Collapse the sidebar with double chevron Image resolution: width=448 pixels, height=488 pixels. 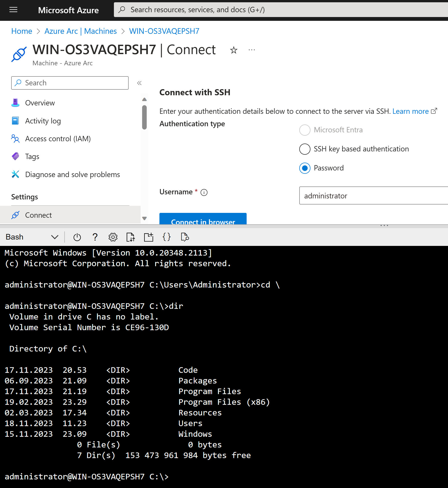(x=139, y=83)
